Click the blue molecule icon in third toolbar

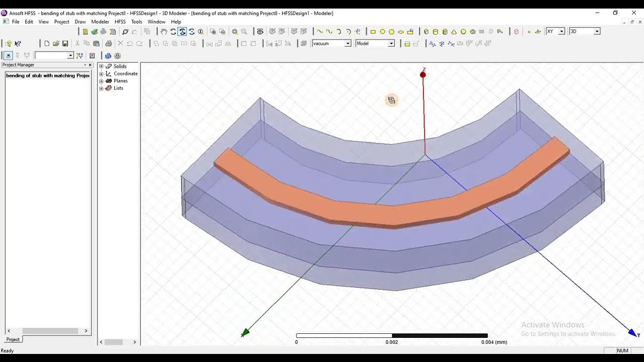pyautogui.click(x=108, y=56)
